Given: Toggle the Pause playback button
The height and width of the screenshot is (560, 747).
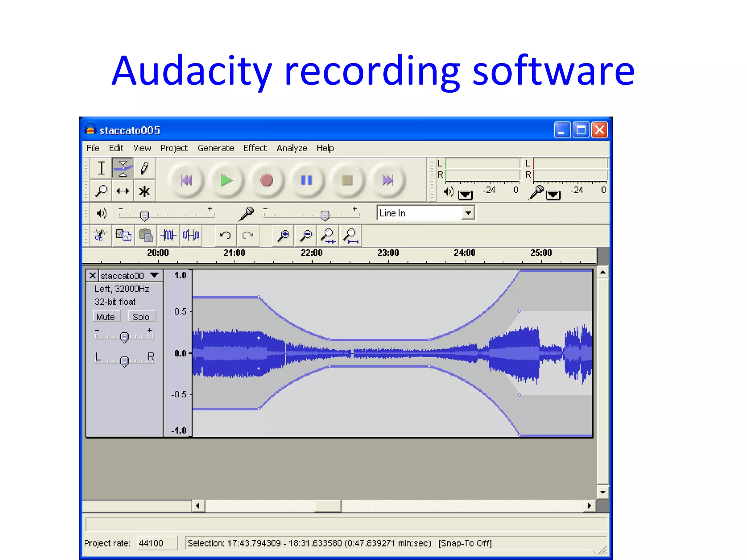Looking at the screenshot, I should [x=306, y=180].
